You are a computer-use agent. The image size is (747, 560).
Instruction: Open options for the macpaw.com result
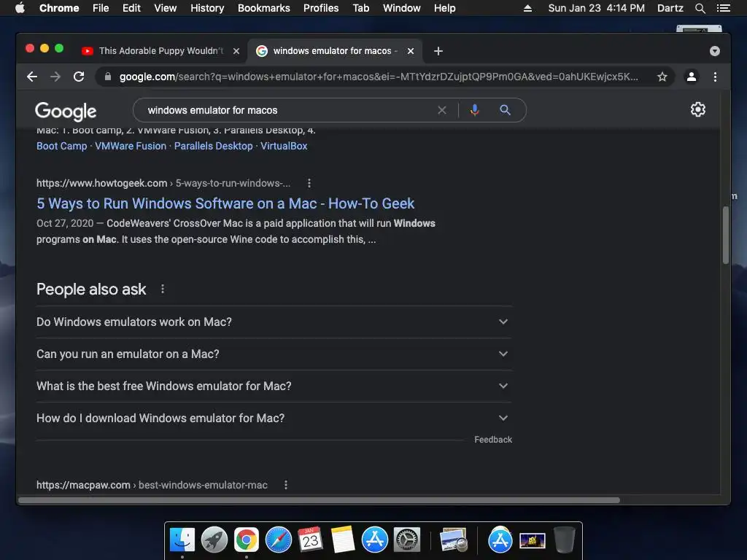click(286, 485)
